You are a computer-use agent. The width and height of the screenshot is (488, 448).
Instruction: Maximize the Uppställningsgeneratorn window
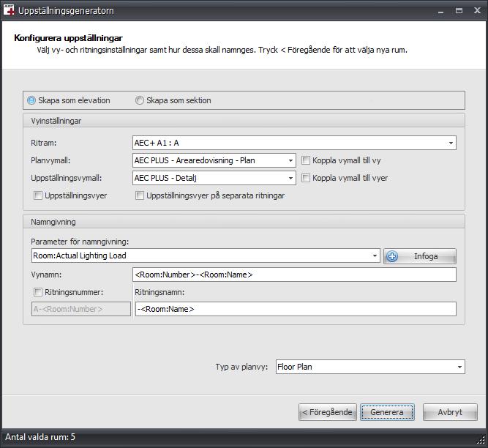(x=459, y=11)
